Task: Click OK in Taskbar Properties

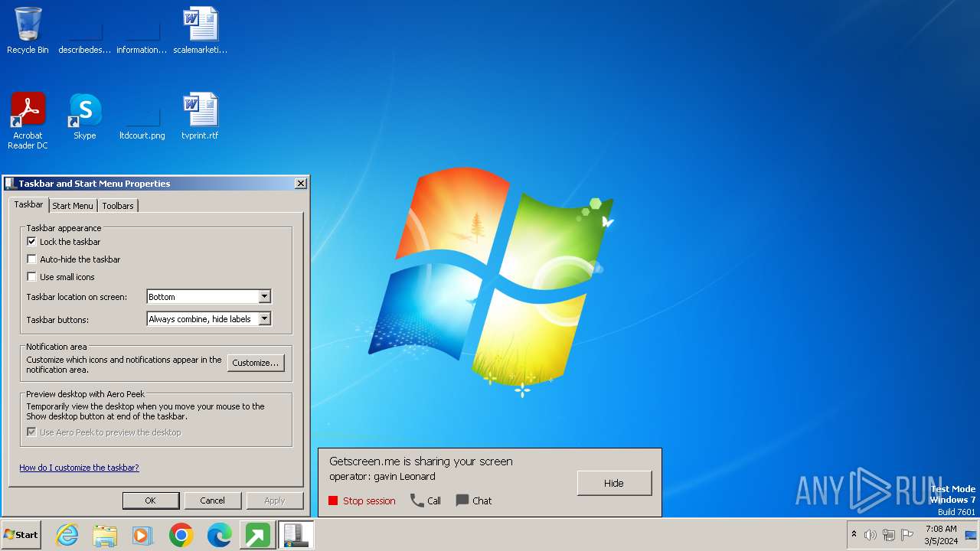Action: coord(150,500)
